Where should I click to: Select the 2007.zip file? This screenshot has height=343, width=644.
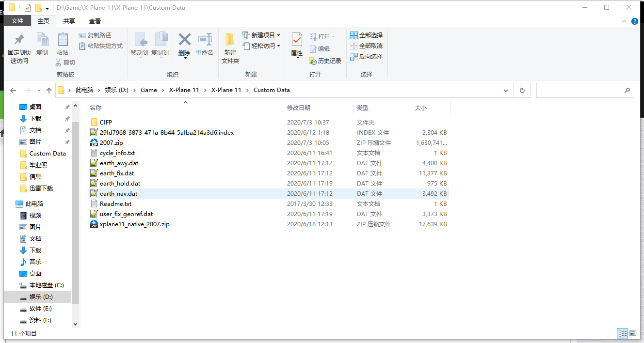[269, 143]
